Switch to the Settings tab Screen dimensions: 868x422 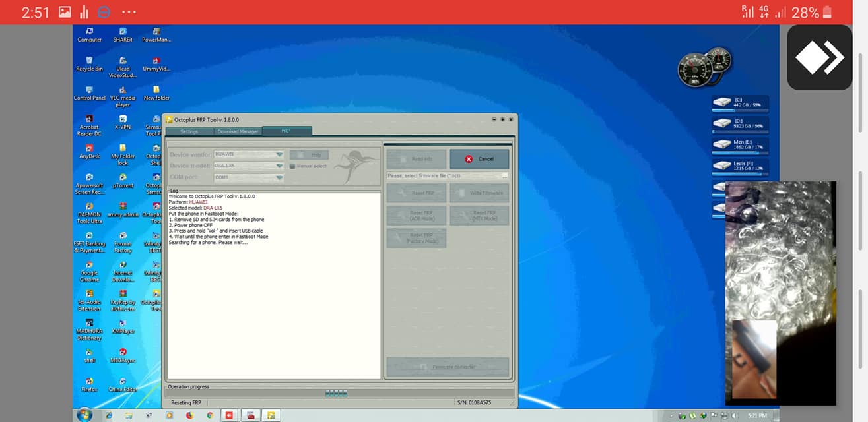click(x=189, y=131)
